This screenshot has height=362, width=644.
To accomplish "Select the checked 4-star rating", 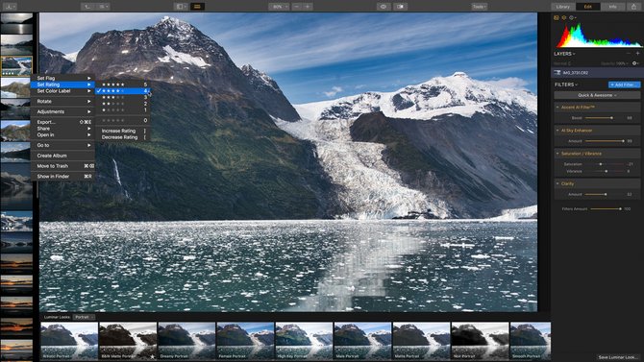I will click(122, 90).
